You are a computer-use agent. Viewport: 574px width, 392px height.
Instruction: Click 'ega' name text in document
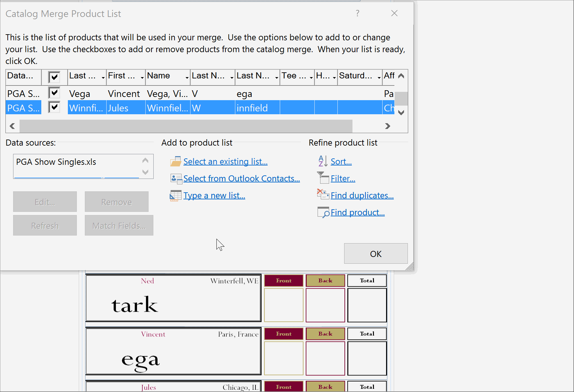141,361
